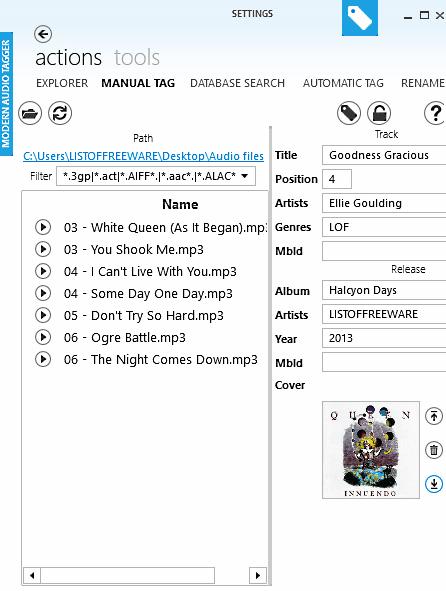This screenshot has height=591, width=446.
Task: Open help via question mark icon
Action: (x=435, y=113)
